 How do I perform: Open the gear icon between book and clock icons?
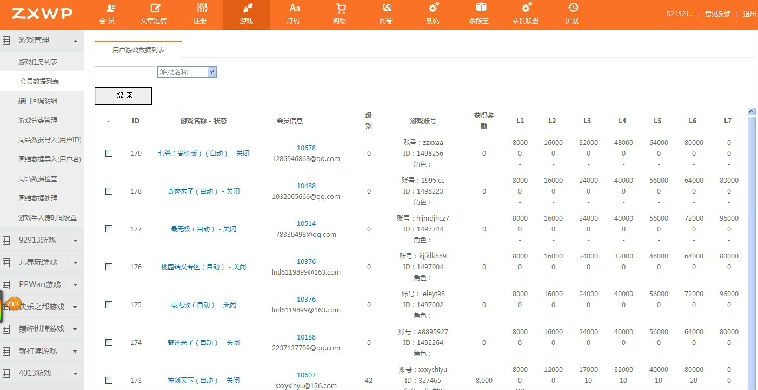point(526,14)
